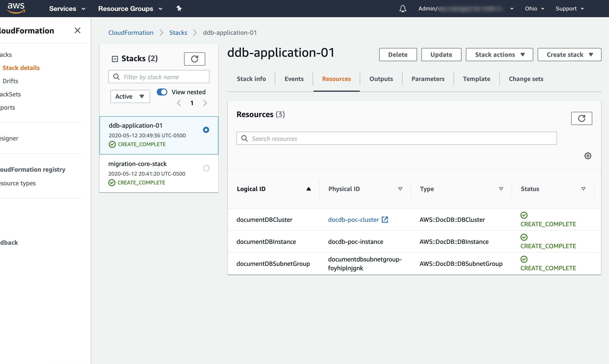Refresh the Stacks list
The image size is (609, 364).
coord(194,59)
